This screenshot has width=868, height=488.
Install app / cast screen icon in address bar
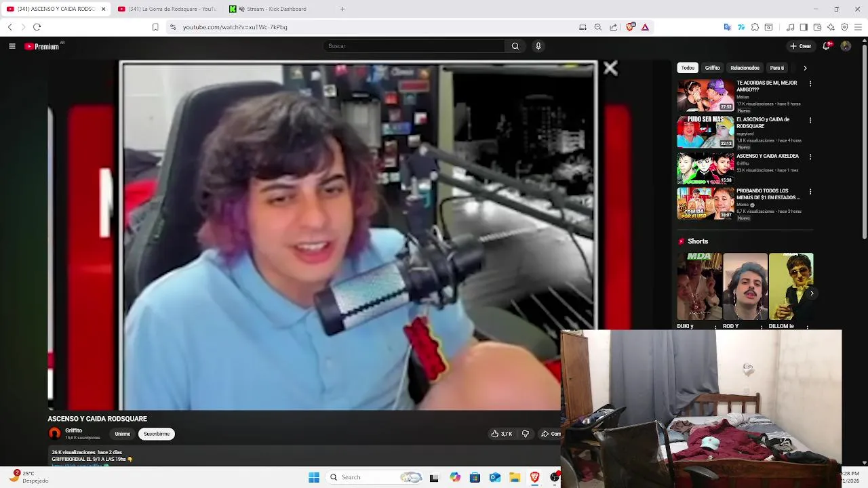tap(583, 27)
